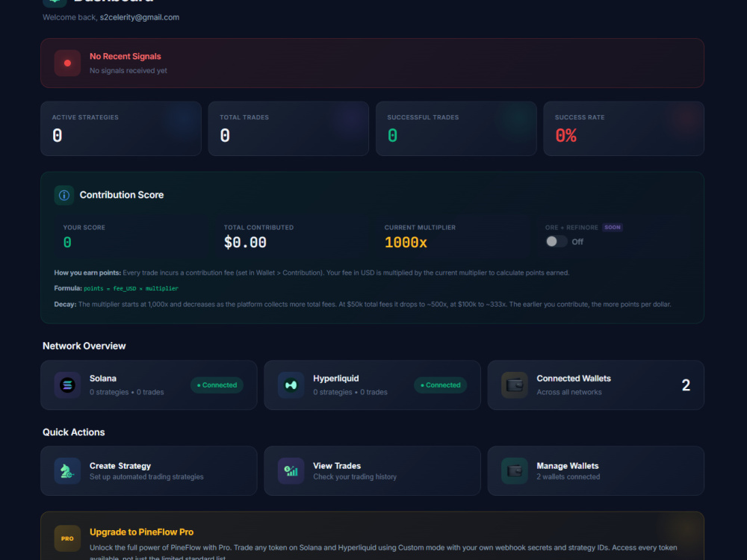Click the Quick Actions heading

(73, 432)
